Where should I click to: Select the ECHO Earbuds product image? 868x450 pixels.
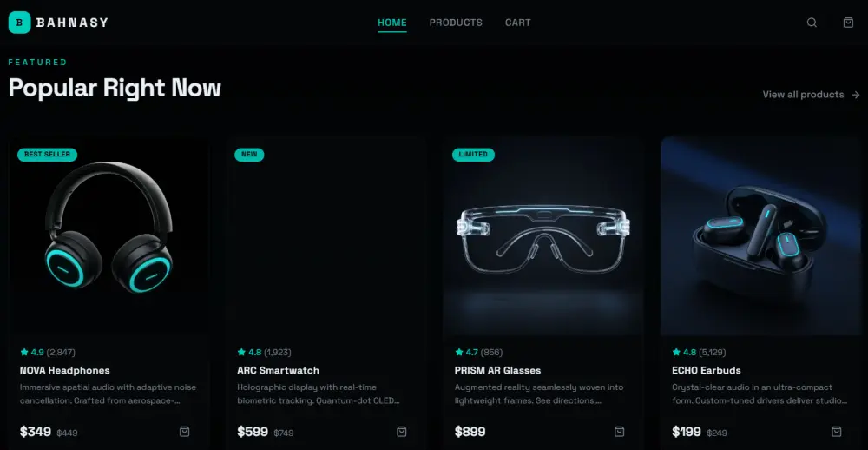pyautogui.click(x=760, y=235)
